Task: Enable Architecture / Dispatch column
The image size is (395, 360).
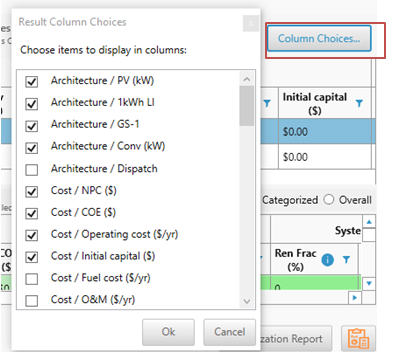Action: pos(32,170)
